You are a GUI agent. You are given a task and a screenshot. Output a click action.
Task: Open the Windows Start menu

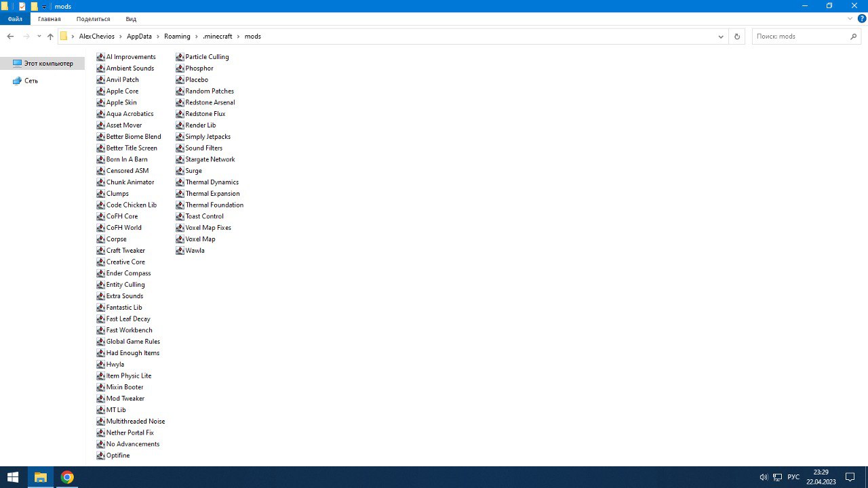13,477
